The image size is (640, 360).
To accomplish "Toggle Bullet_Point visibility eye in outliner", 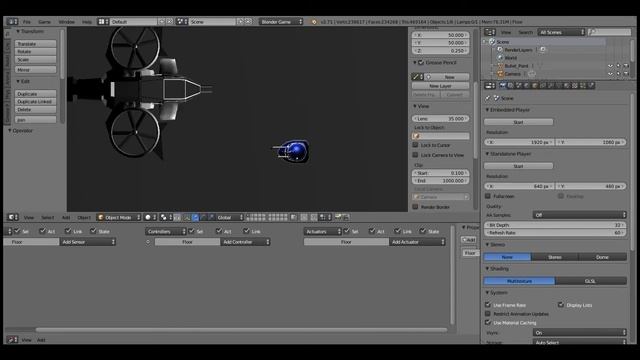I will [611, 66].
